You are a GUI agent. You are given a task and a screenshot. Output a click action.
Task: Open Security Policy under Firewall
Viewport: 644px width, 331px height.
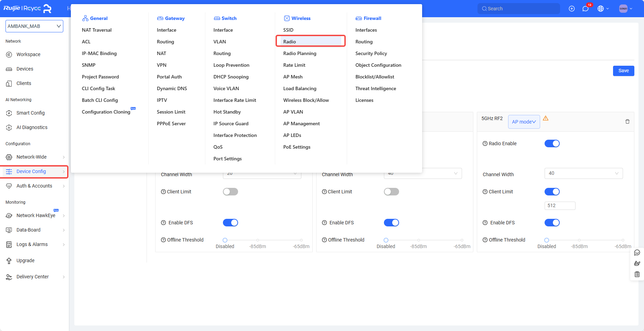[x=371, y=53]
